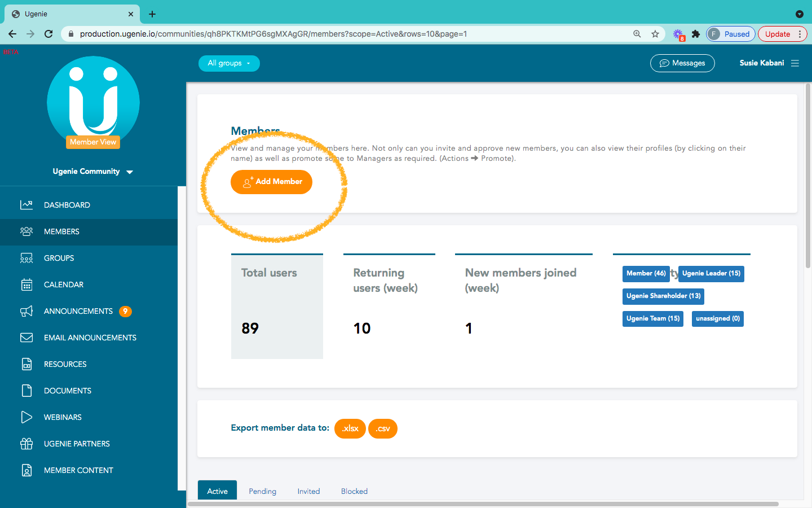Open Member Content from the sidebar
The width and height of the screenshot is (812, 508).
[x=78, y=470]
